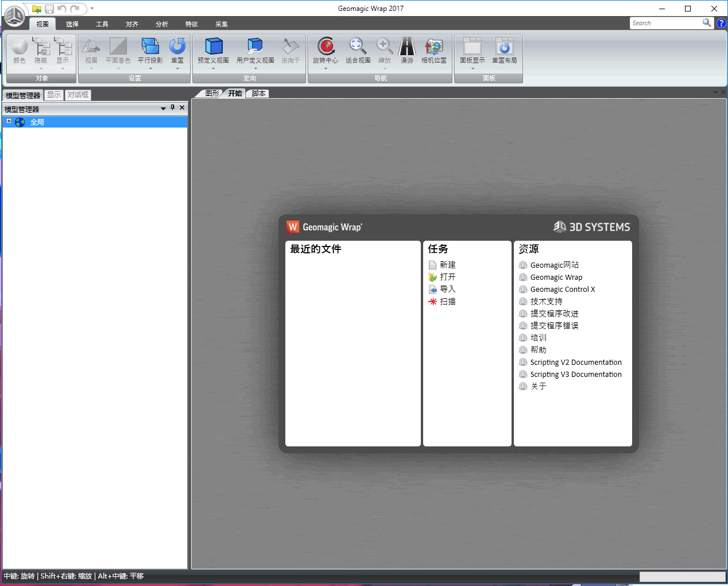Click the Reset Layout (重置布局) icon
Viewport: 728px width, 586px height.
click(x=504, y=47)
